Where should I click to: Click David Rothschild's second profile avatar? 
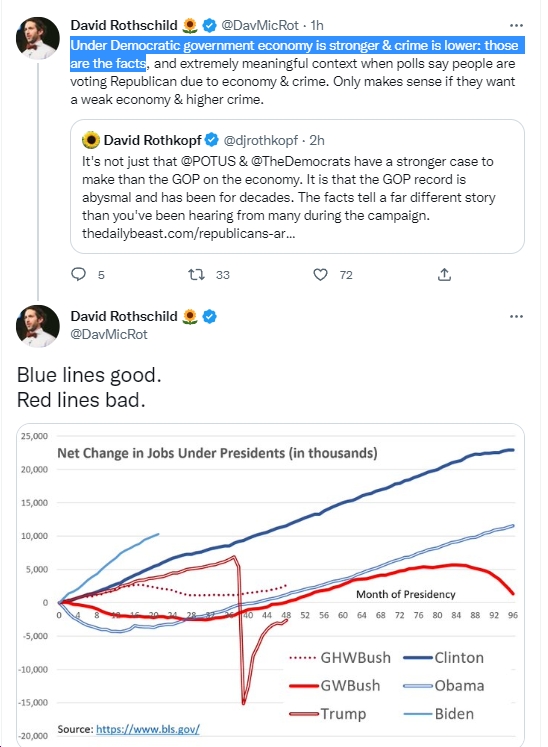pyautogui.click(x=38, y=326)
